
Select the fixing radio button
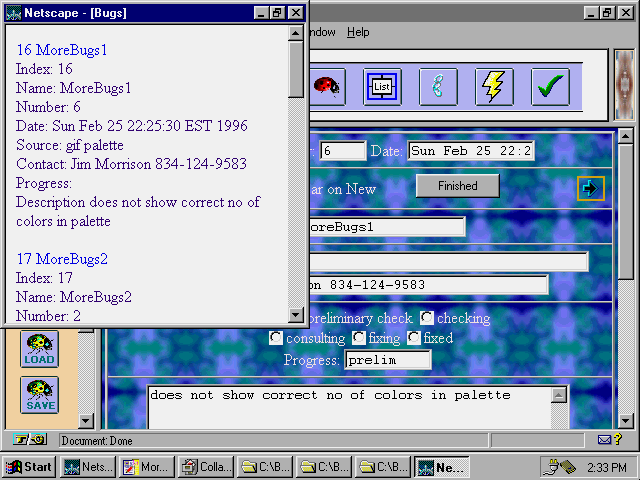click(x=358, y=338)
